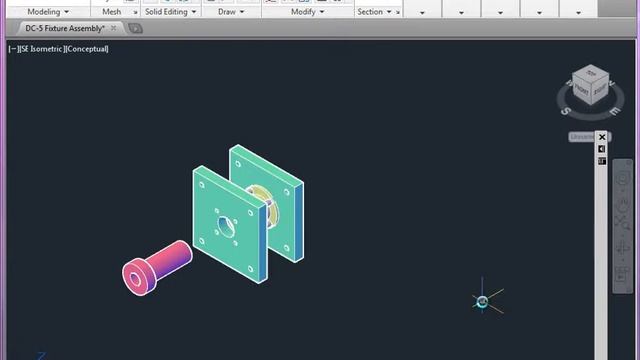This screenshot has width=640, height=360.
Task: Select the pink bolt solid
Action: (x=158, y=267)
